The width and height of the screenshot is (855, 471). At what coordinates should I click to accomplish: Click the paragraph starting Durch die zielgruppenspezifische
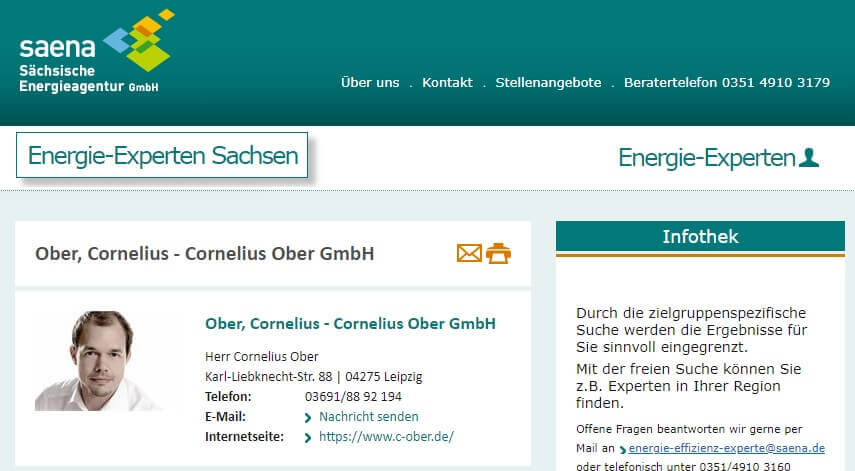click(x=691, y=330)
